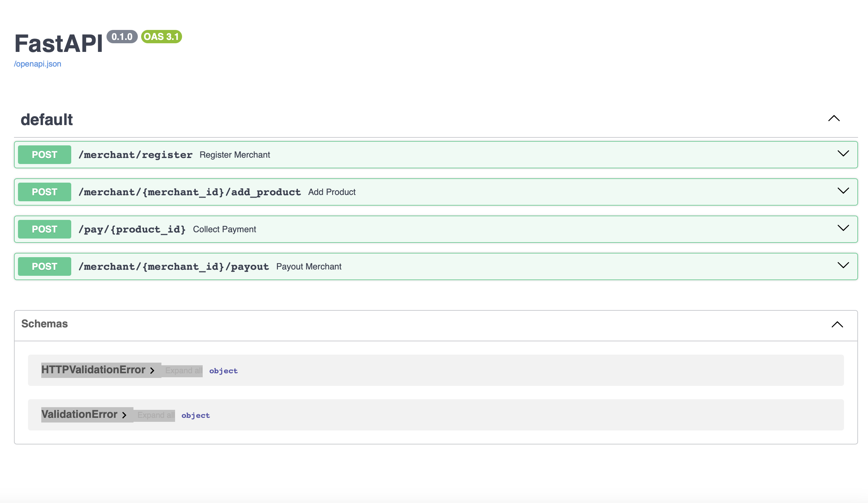Click the 0.1.0 version badge
This screenshot has width=868, height=503.
click(x=122, y=37)
